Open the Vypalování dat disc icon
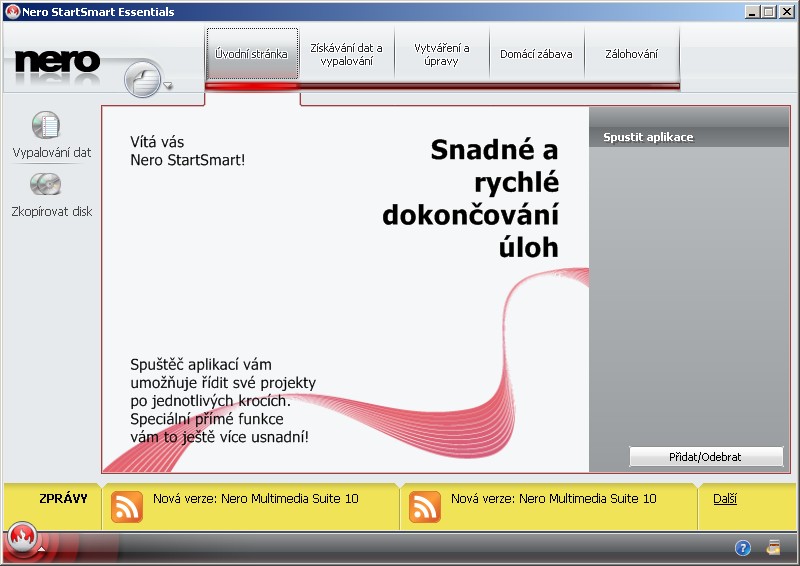 tap(46, 125)
